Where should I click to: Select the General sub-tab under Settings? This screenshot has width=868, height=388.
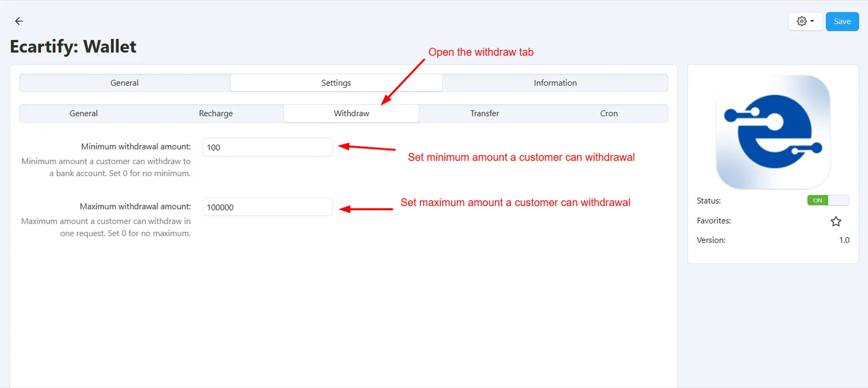click(84, 113)
